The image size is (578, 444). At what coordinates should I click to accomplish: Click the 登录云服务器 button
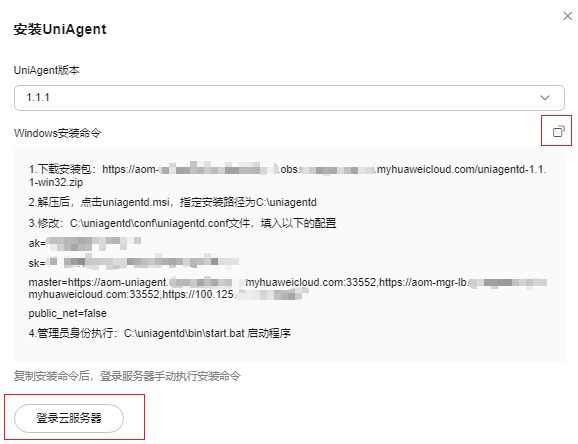tap(69, 418)
